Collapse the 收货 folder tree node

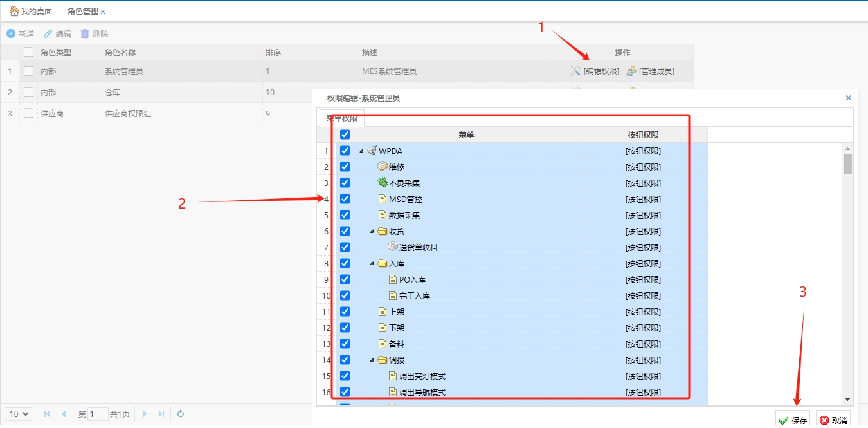click(372, 232)
